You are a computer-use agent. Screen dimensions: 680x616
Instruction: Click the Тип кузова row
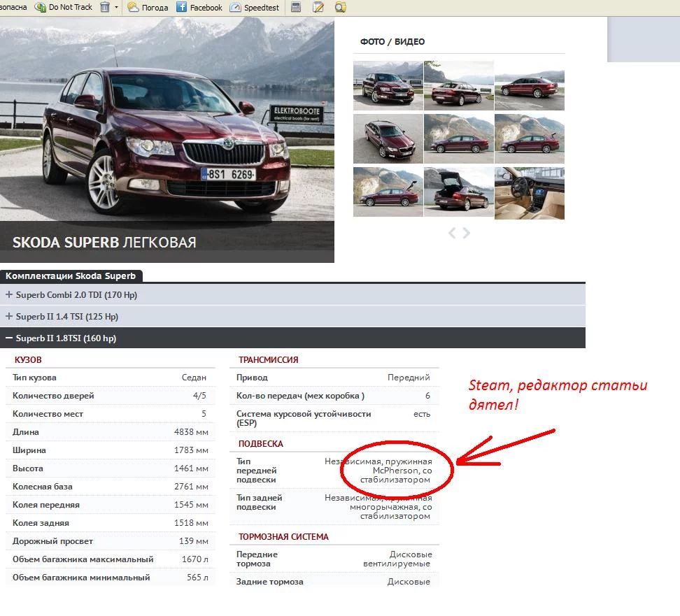pyautogui.click(x=110, y=378)
